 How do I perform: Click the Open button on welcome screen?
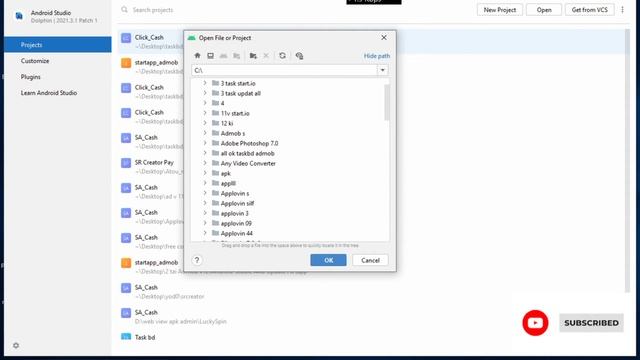(x=544, y=10)
